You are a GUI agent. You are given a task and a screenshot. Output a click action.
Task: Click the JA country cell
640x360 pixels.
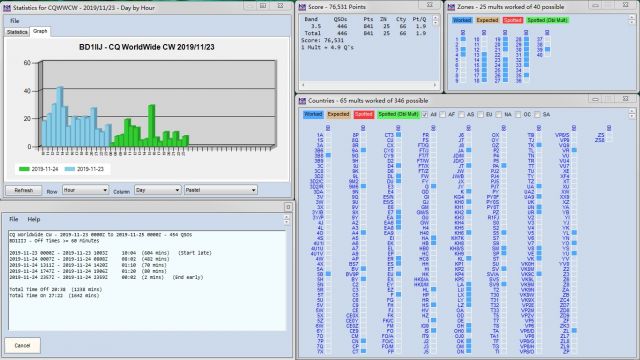point(469,150)
